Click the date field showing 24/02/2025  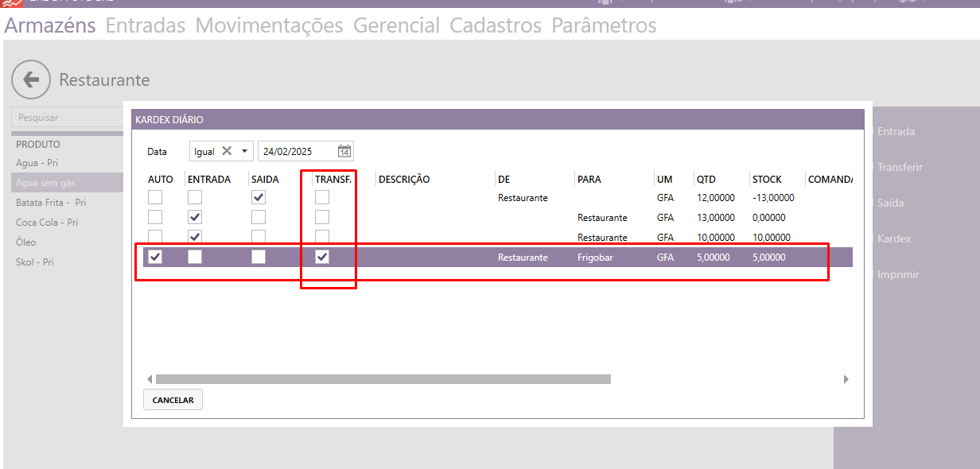(296, 151)
